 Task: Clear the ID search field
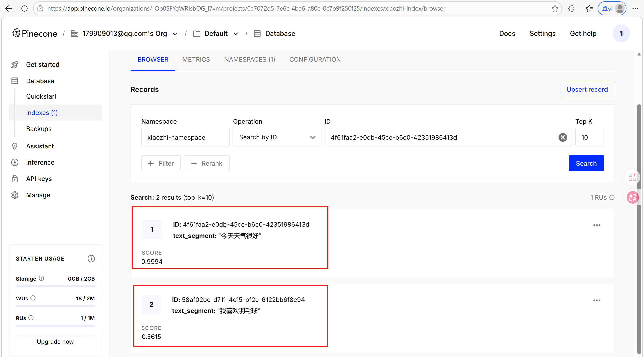click(563, 137)
